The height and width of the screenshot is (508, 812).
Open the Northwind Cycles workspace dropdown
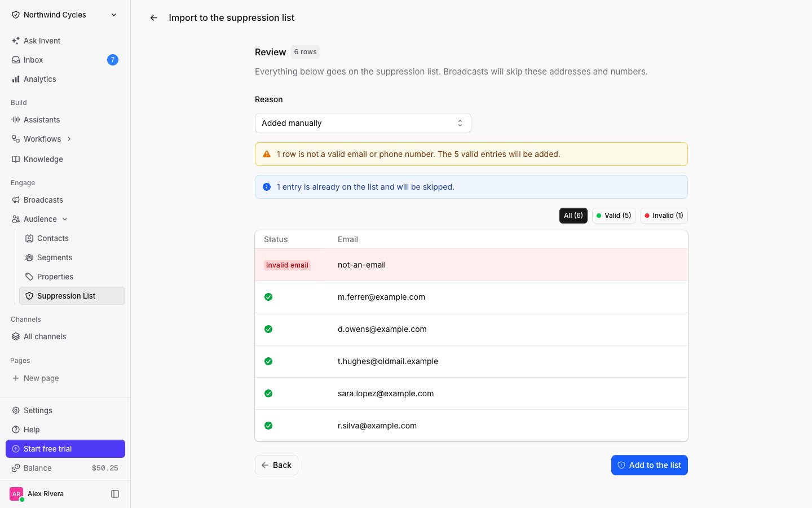click(65, 15)
